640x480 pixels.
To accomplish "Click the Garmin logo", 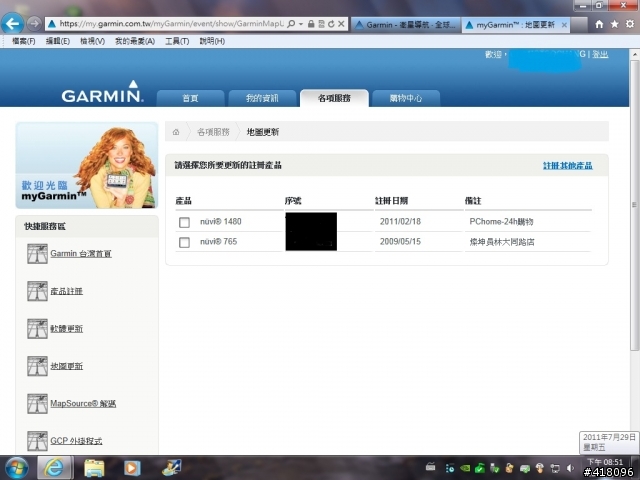I will pyautogui.click(x=102, y=92).
